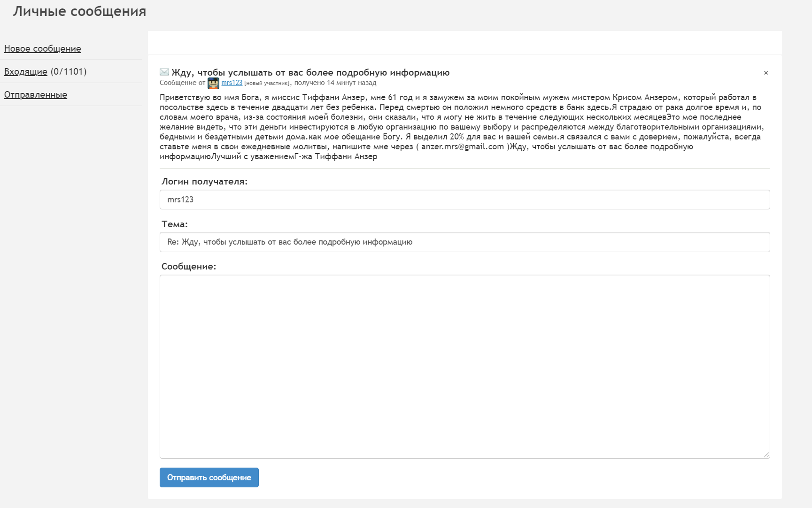Click the (0/1101) inbox counter

(x=69, y=72)
